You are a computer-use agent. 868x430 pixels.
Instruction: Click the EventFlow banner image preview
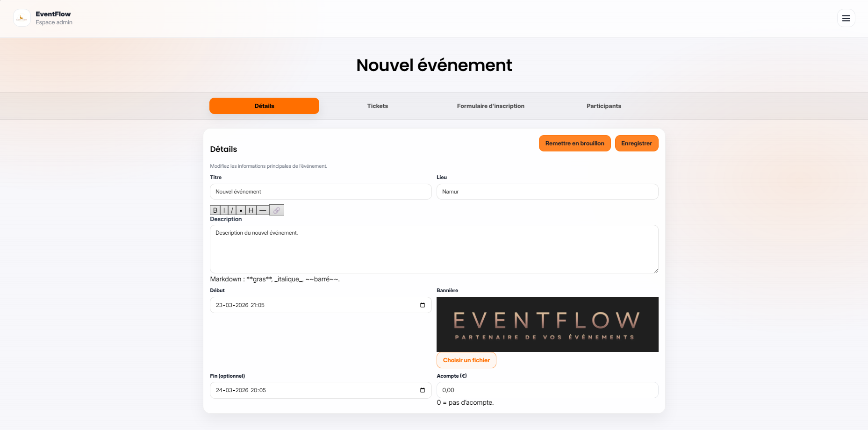click(547, 324)
